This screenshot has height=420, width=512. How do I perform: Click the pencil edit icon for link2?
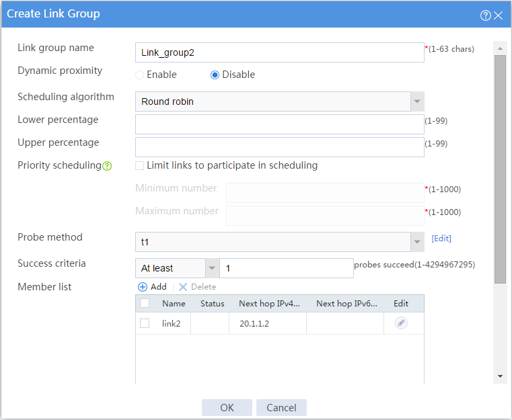401,323
